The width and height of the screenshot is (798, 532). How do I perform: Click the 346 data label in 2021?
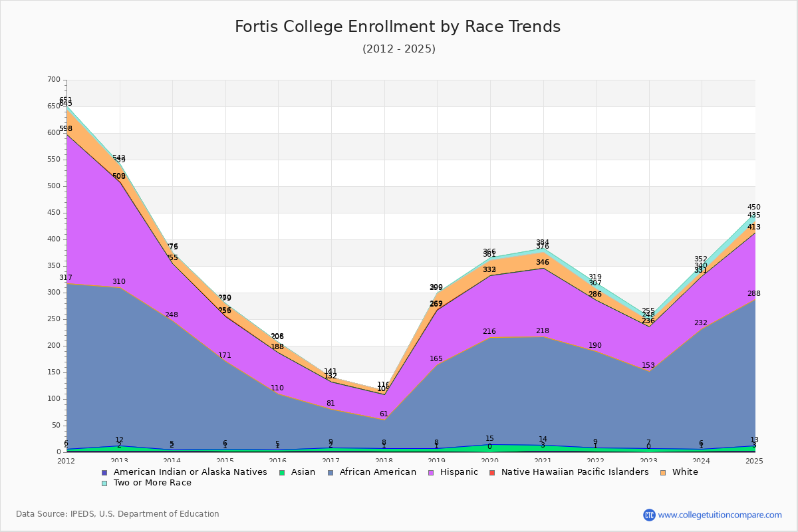[543, 263]
